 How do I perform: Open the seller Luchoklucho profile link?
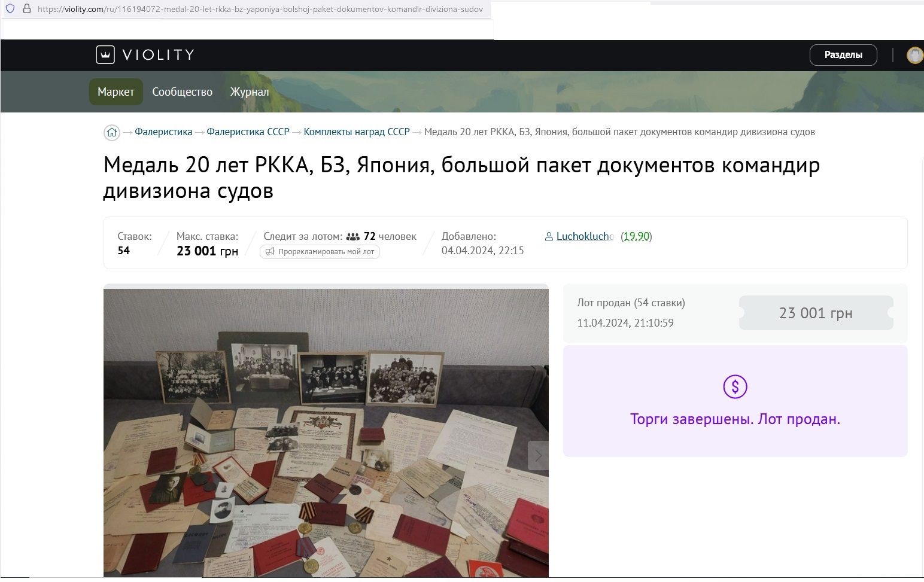pyautogui.click(x=585, y=236)
